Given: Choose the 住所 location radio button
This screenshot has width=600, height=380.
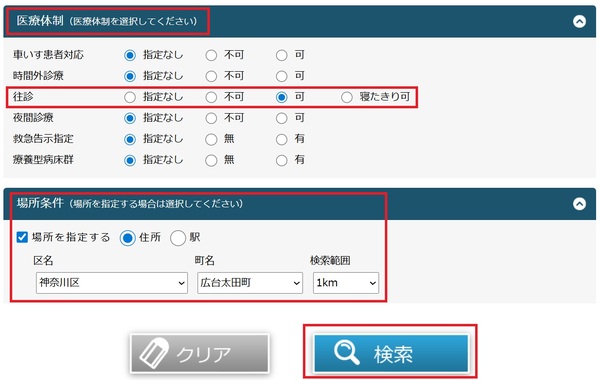Looking at the screenshot, I should [x=127, y=238].
